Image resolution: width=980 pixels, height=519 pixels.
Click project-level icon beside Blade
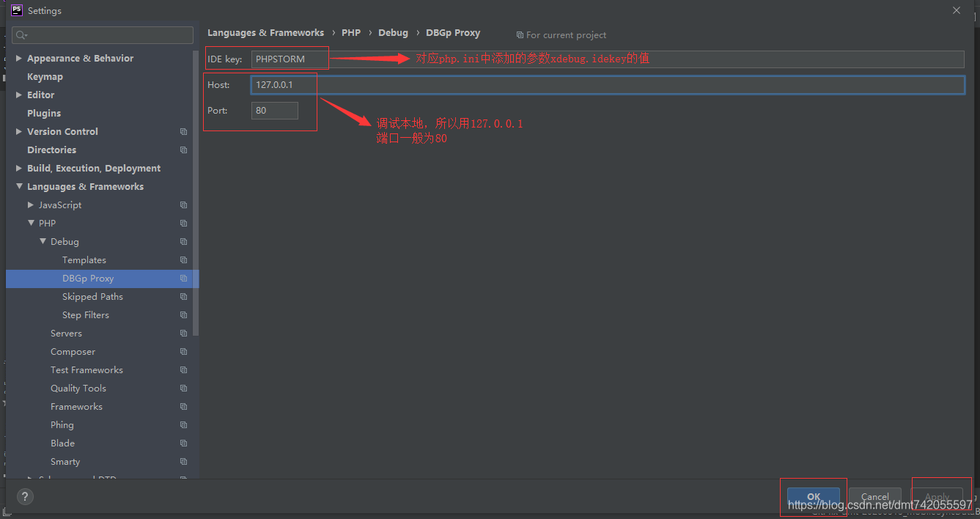click(x=183, y=443)
